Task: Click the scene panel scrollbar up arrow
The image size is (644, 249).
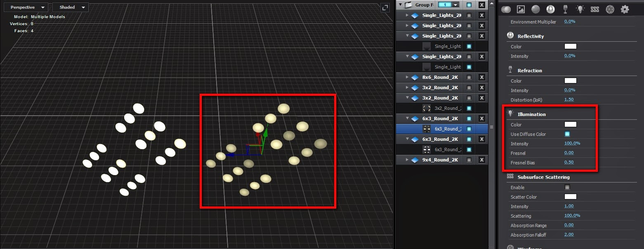Action: 491,3
